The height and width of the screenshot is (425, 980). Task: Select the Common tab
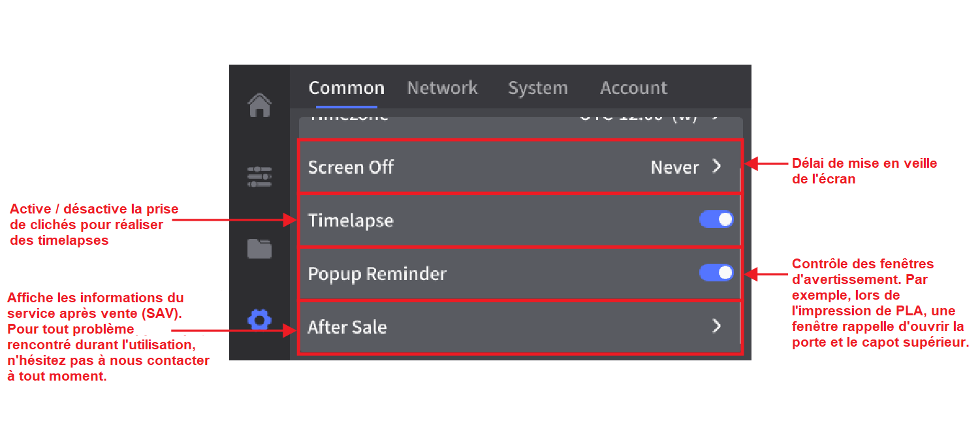coord(346,88)
